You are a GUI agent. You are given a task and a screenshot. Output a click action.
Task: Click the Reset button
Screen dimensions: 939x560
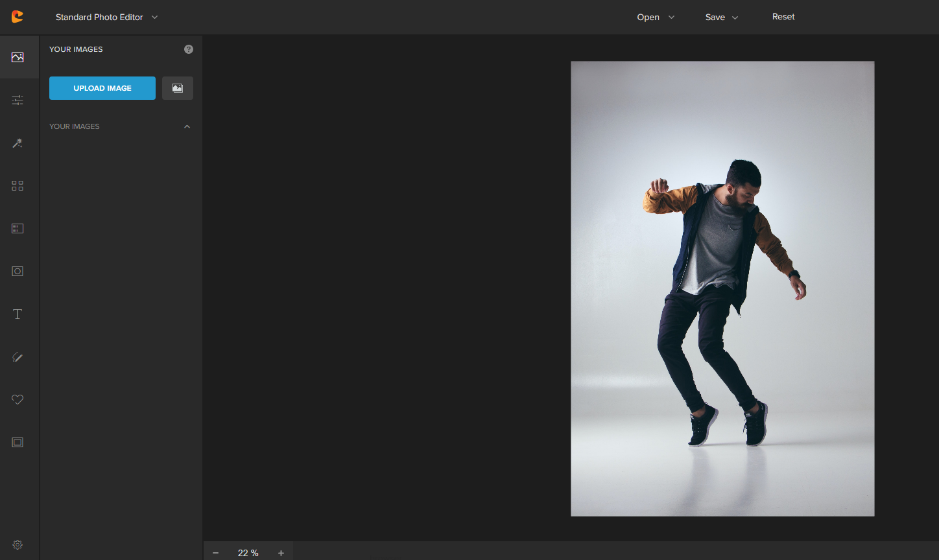click(783, 17)
